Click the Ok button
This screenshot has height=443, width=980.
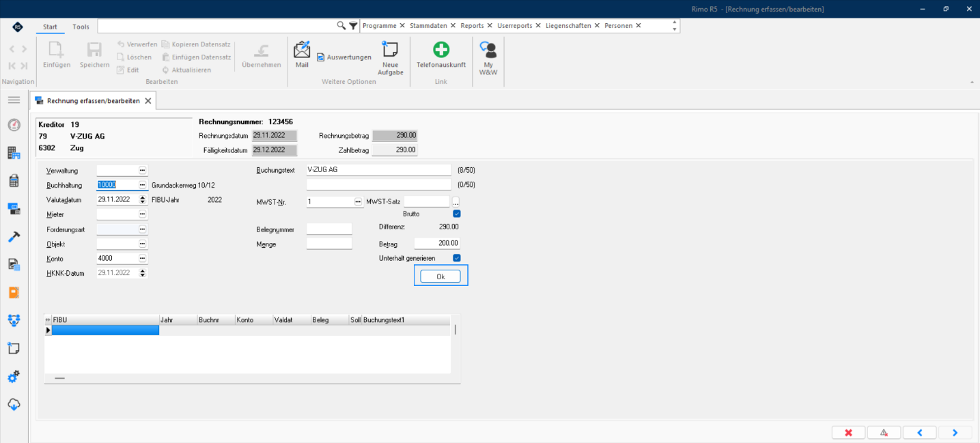(440, 276)
